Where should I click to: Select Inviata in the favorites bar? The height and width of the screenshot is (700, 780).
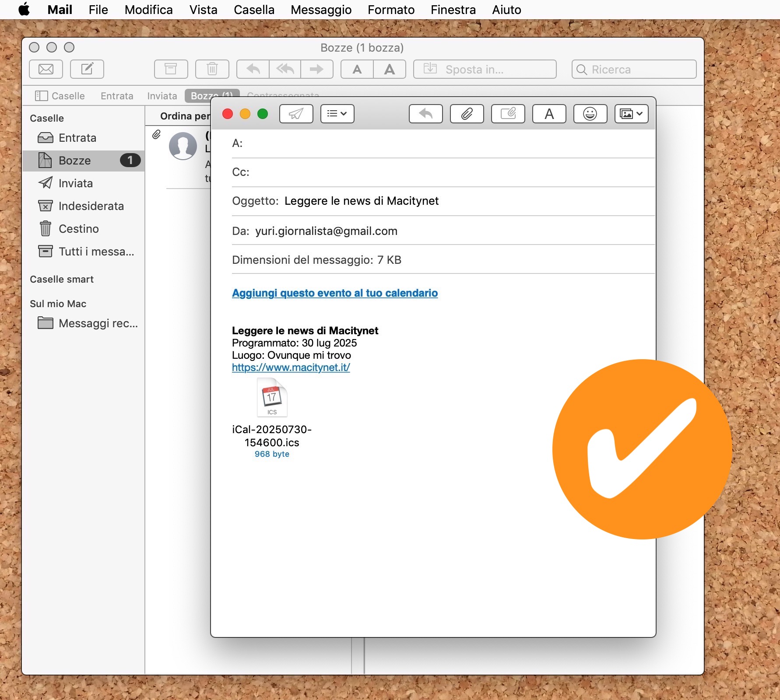(162, 96)
